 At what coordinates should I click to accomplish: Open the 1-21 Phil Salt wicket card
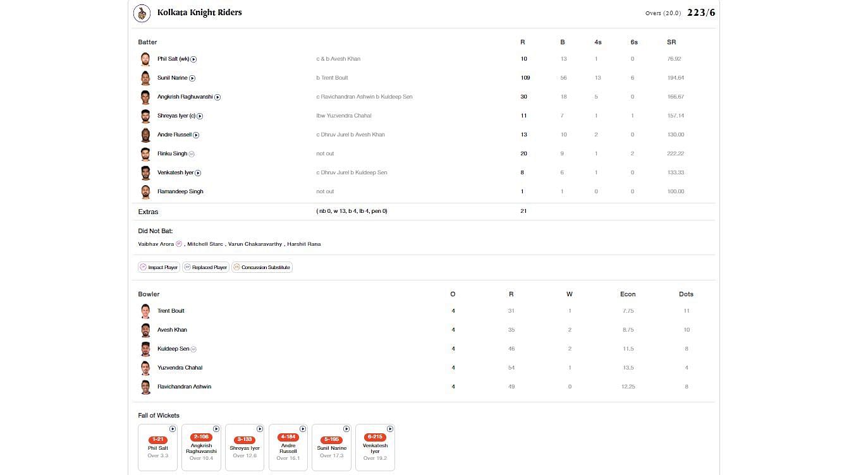[157, 447]
